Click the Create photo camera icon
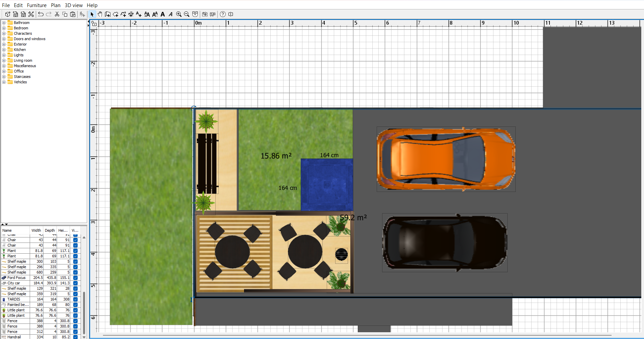 click(205, 14)
